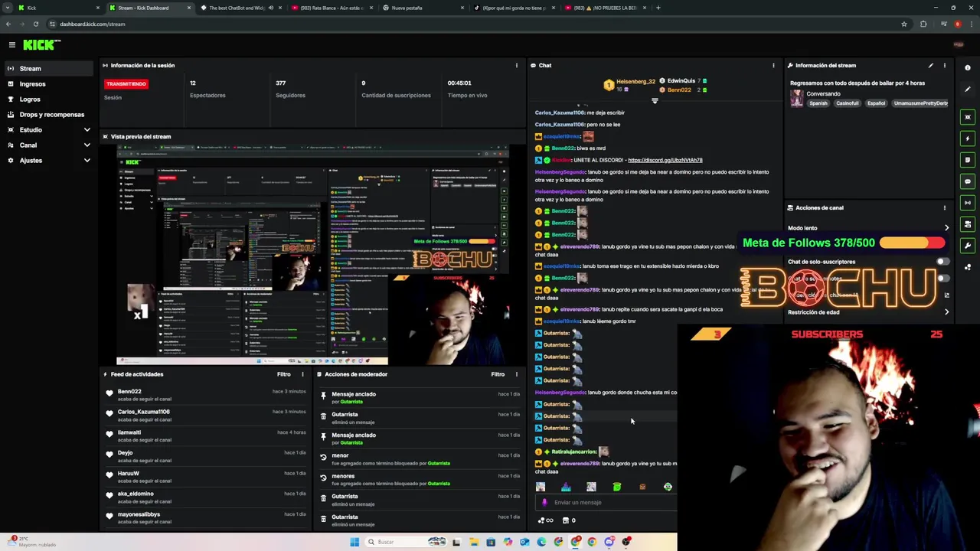The width and height of the screenshot is (980, 551).
Task: Open Modo lento settings arrow
Action: pos(946,228)
